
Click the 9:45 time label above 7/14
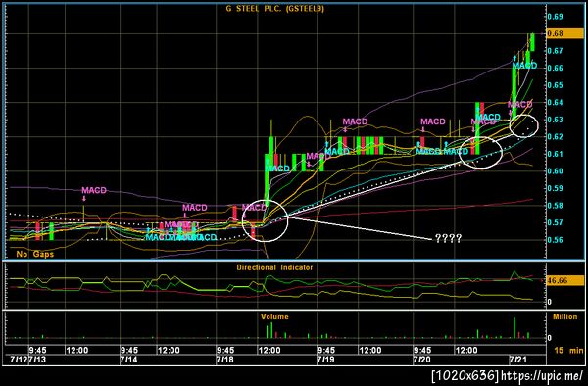[129, 351]
